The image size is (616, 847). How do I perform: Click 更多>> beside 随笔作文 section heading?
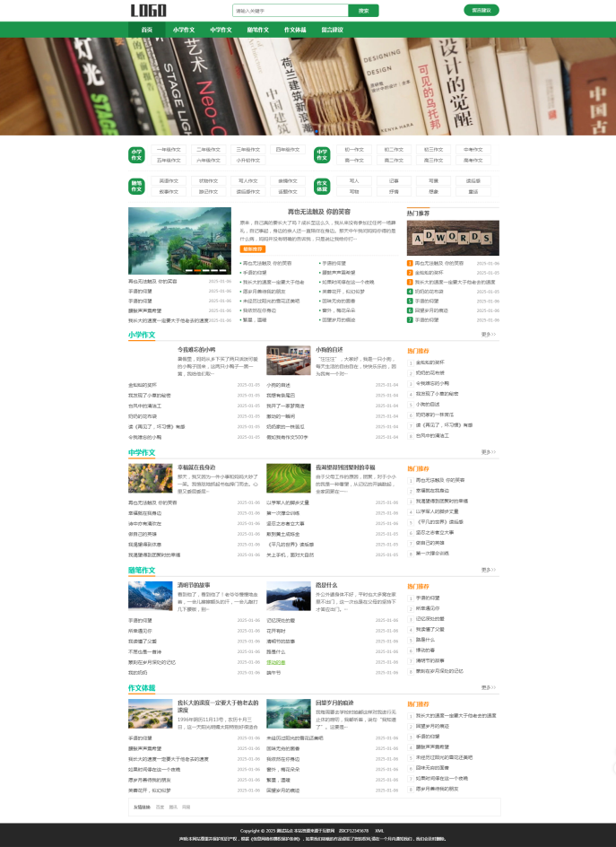point(488,570)
